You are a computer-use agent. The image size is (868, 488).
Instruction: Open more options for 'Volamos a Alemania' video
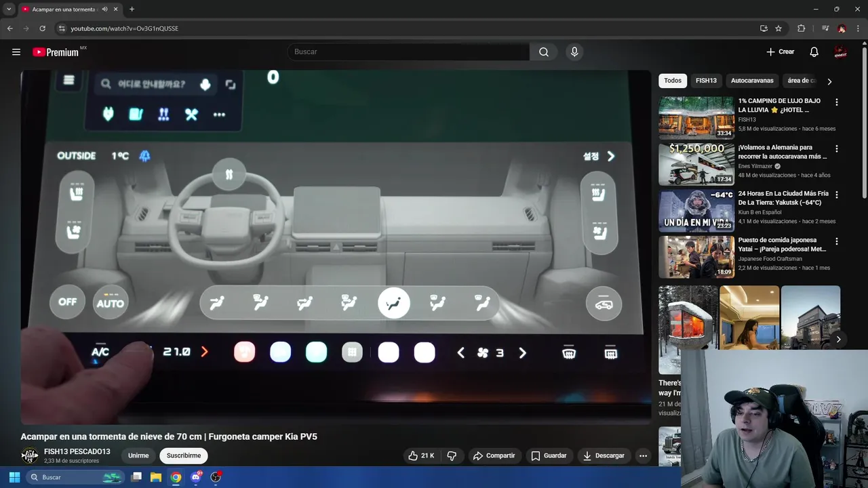pos(836,148)
